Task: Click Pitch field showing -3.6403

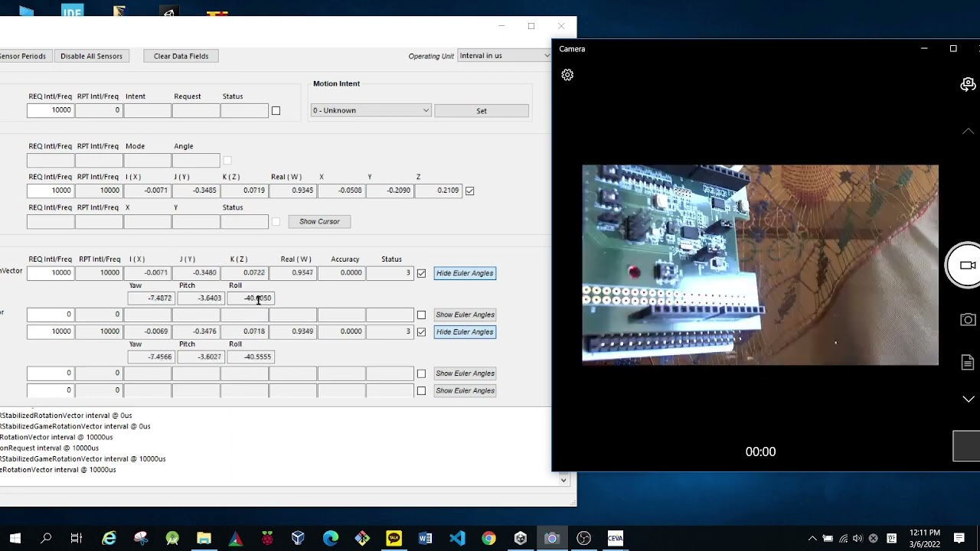Action: coord(200,298)
